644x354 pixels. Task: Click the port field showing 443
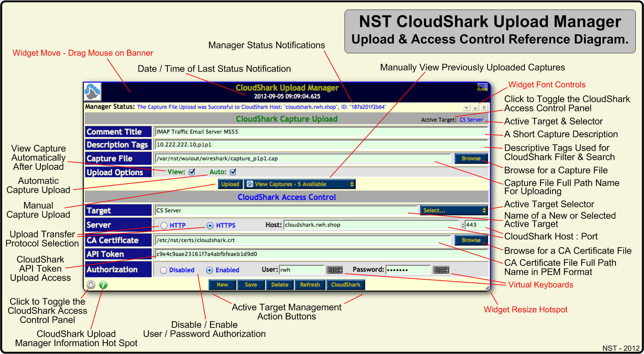[476, 225]
